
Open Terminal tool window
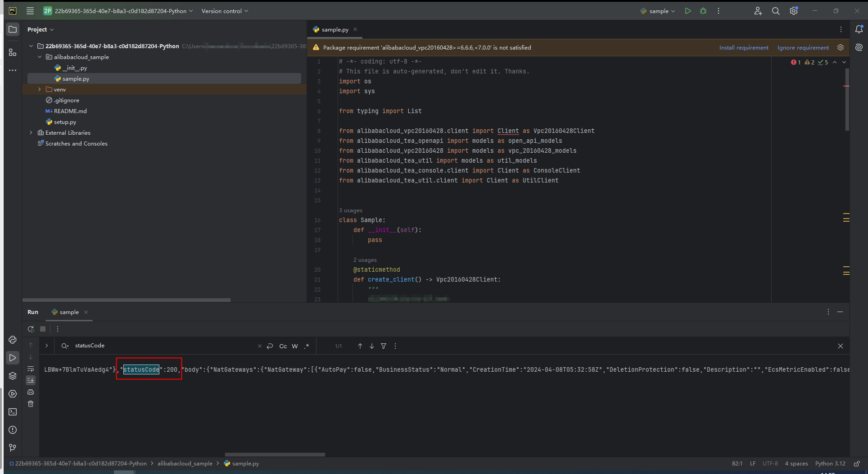13,412
